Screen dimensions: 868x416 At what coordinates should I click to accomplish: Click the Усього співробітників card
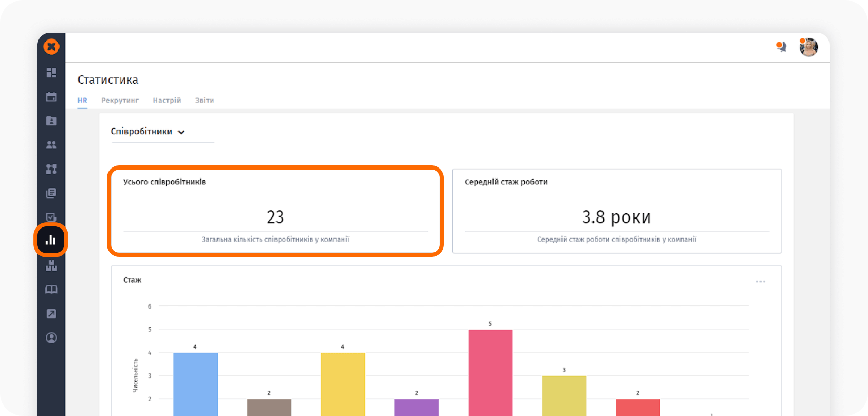275,211
